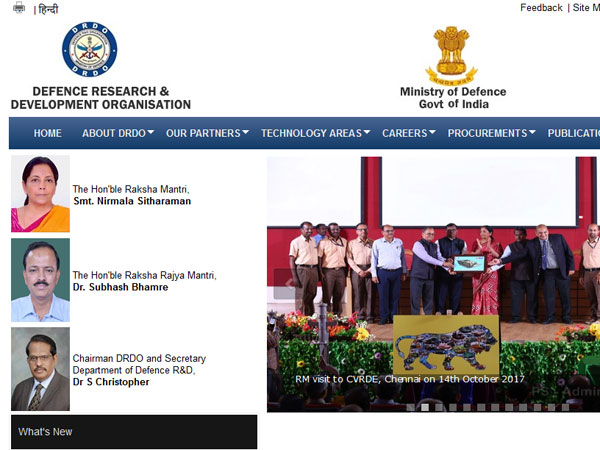Open the PUBLICATIONS menu item
Screen dimensions: 600x450
click(573, 133)
